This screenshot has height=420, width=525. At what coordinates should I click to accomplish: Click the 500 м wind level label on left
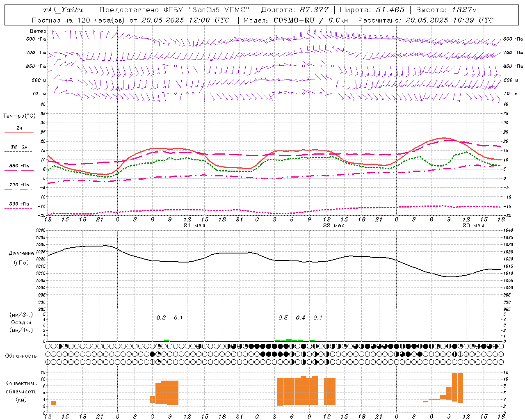(x=39, y=80)
